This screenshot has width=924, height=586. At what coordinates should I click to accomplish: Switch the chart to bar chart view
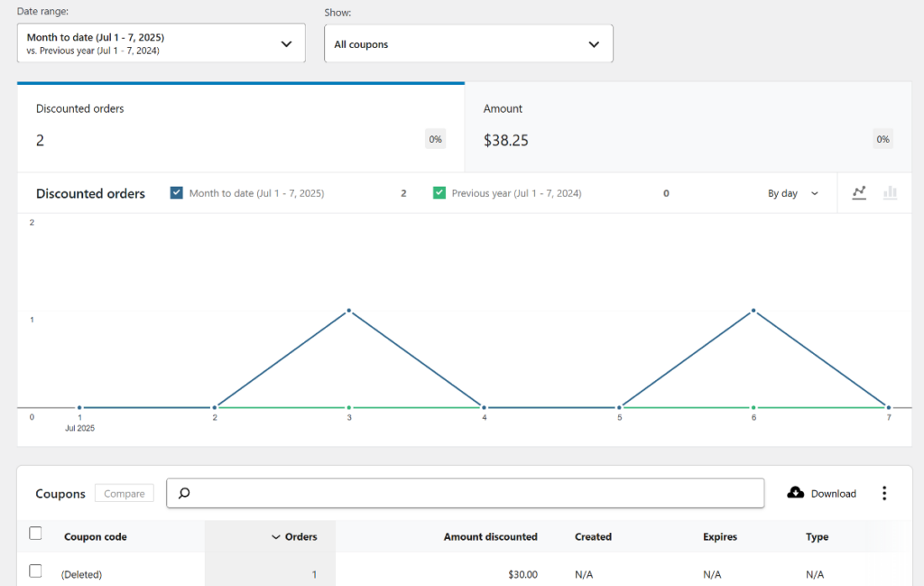tap(891, 192)
